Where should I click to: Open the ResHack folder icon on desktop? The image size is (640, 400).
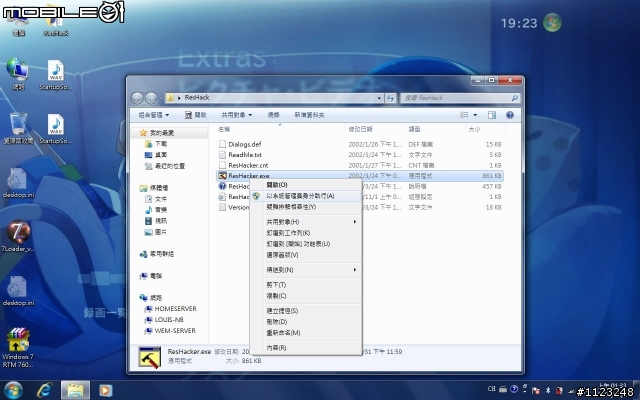point(55,20)
